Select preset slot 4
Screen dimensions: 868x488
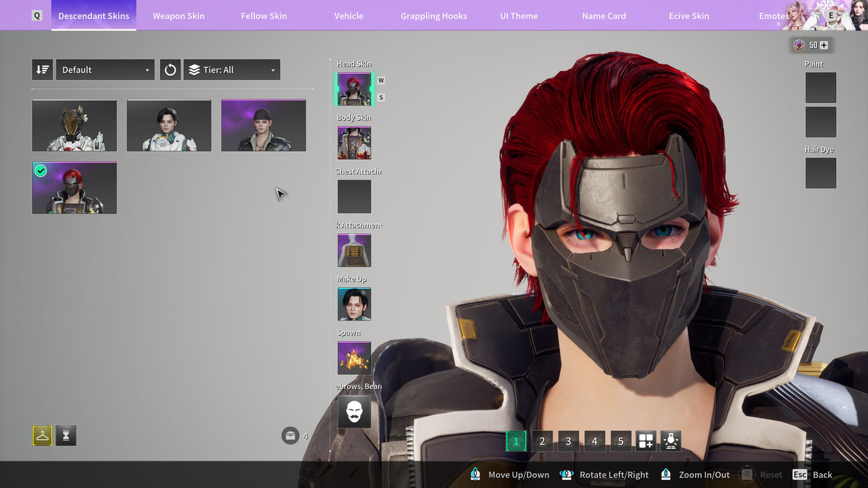point(595,441)
